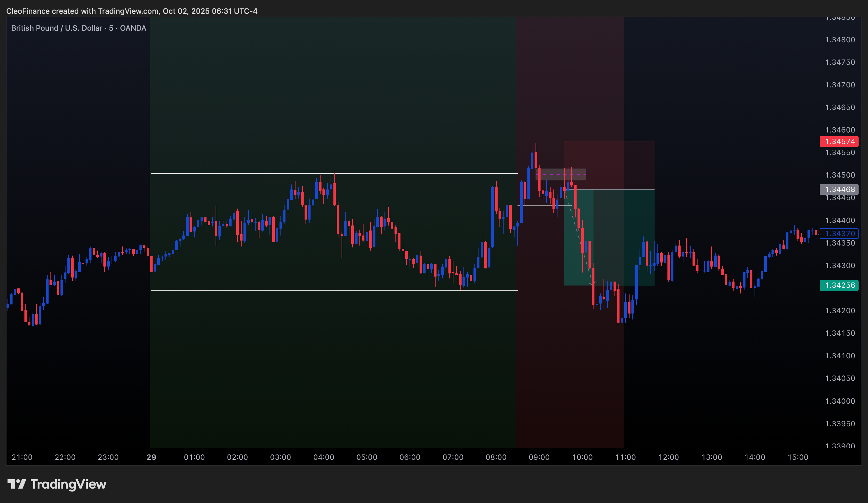
Task: Select the lower white range low line
Action: point(334,291)
